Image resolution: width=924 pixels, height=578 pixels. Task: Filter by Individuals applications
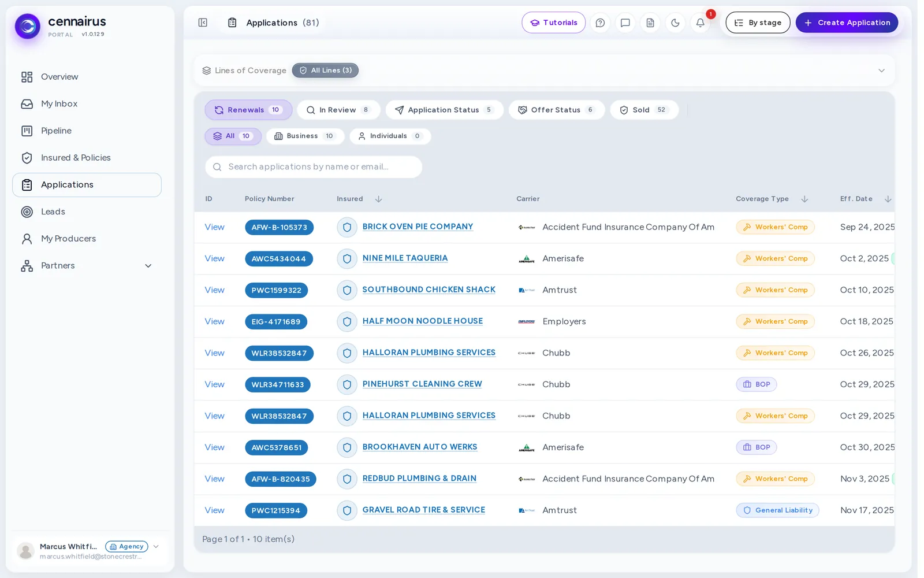[x=390, y=136]
